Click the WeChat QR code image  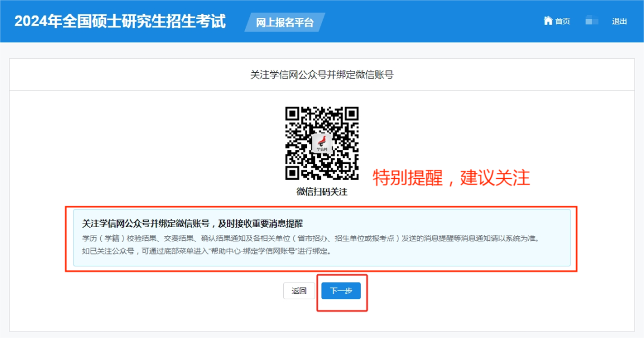(x=322, y=143)
